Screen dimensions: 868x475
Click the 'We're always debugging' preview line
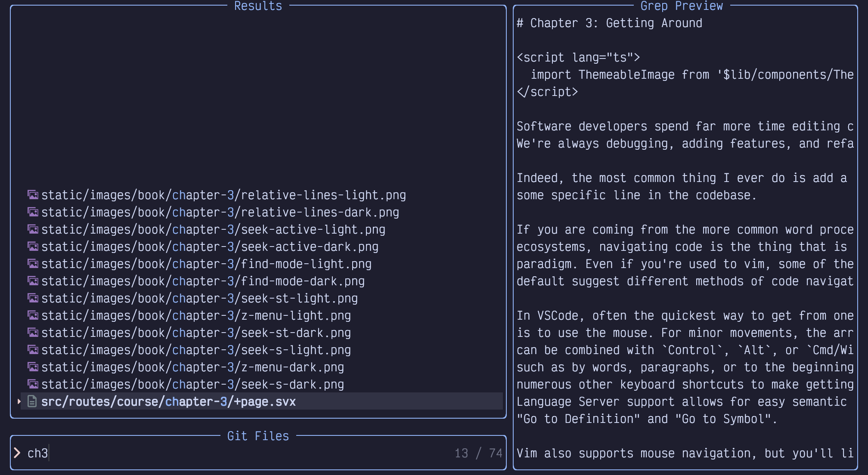[685, 143]
